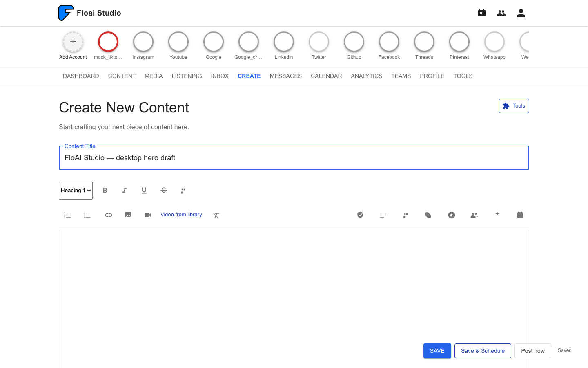588x368 pixels.
Task: Select the Github account avatar
Action: tap(354, 42)
